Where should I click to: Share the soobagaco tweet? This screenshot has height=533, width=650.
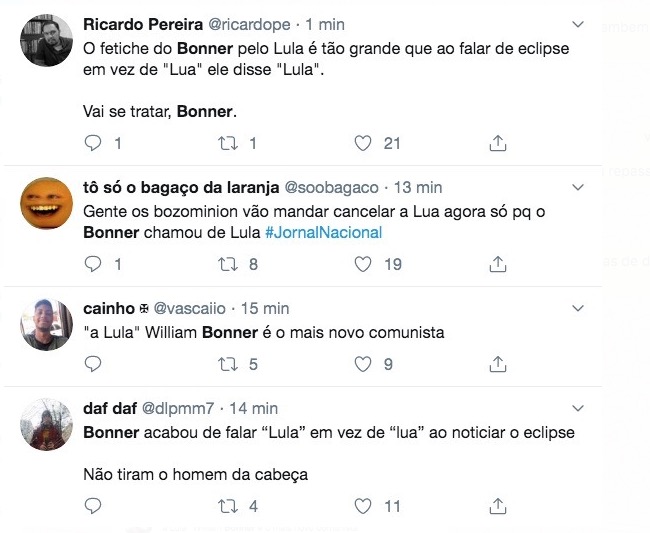coord(497,265)
